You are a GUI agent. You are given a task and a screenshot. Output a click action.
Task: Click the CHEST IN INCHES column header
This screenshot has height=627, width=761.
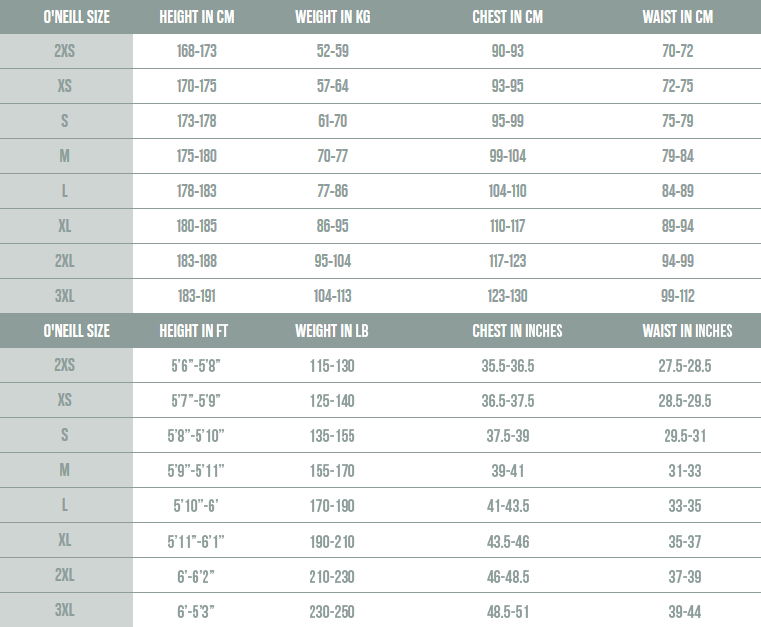pos(517,331)
